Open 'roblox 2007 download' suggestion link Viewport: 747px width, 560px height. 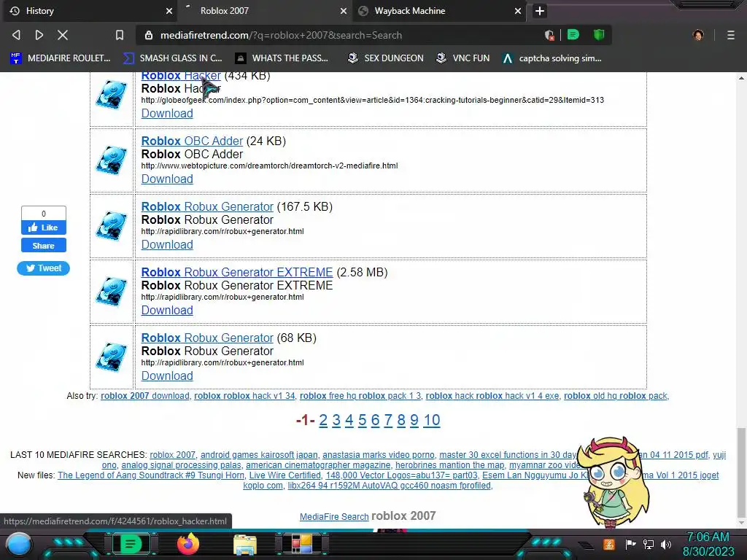(x=145, y=396)
